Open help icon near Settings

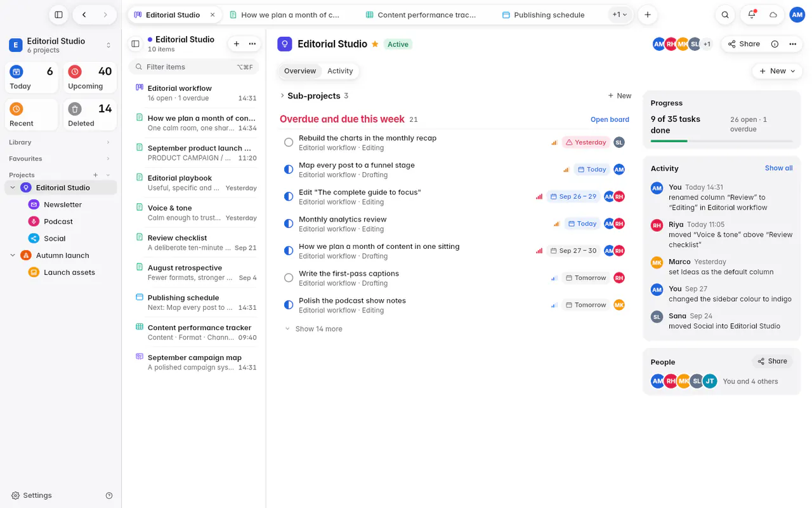pyautogui.click(x=109, y=495)
